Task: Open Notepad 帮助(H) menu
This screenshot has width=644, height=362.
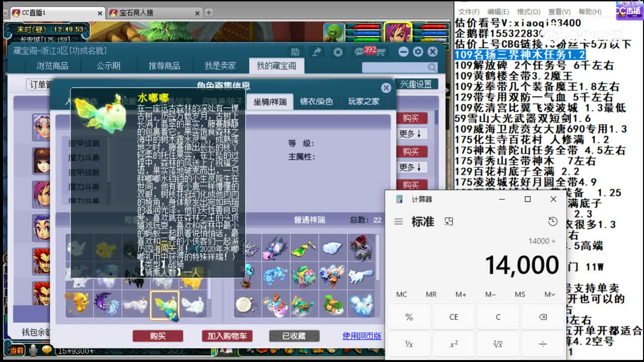Action: point(590,12)
